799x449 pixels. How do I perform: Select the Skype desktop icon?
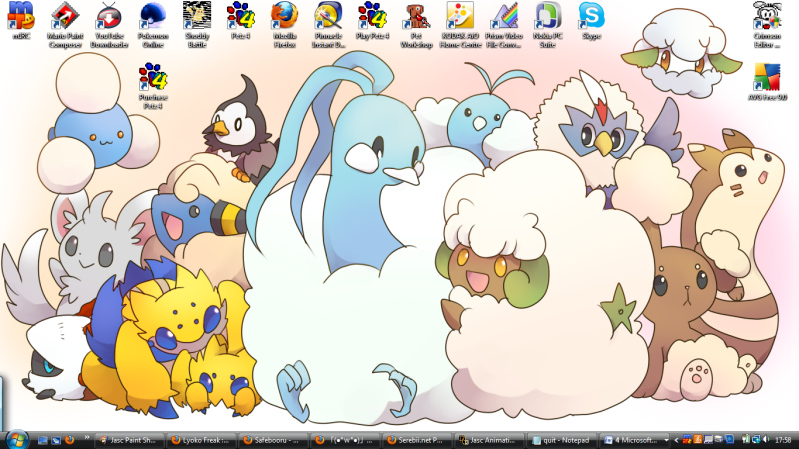pyautogui.click(x=592, y=21)
